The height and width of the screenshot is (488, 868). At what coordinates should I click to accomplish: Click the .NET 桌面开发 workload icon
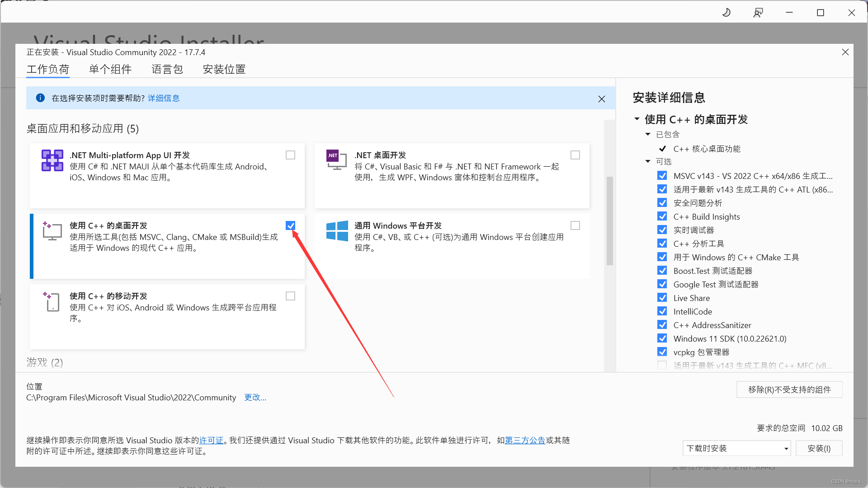click(x=336, y=160)
